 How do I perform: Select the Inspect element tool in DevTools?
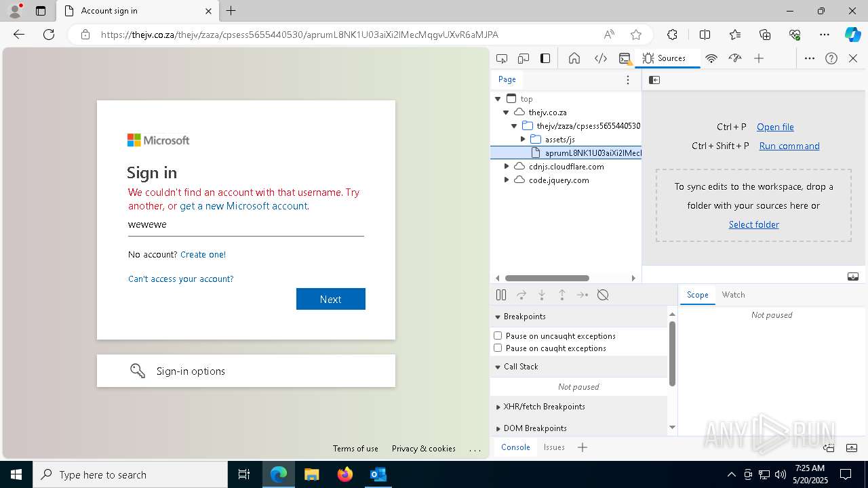502,58
